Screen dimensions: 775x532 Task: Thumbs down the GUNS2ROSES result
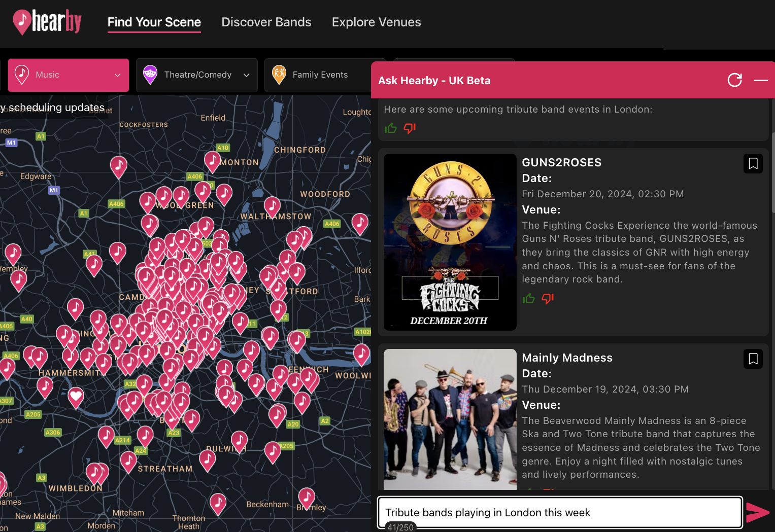[548, 299]
